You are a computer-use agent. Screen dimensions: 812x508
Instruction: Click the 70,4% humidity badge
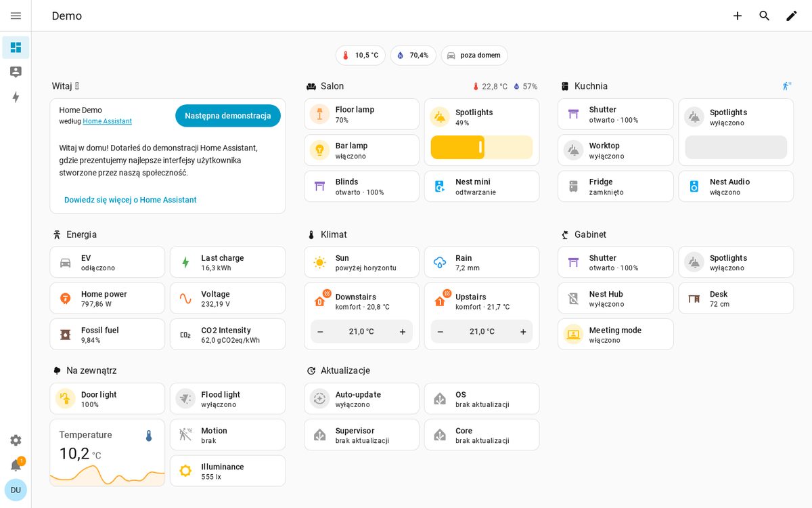click(413, 56)
